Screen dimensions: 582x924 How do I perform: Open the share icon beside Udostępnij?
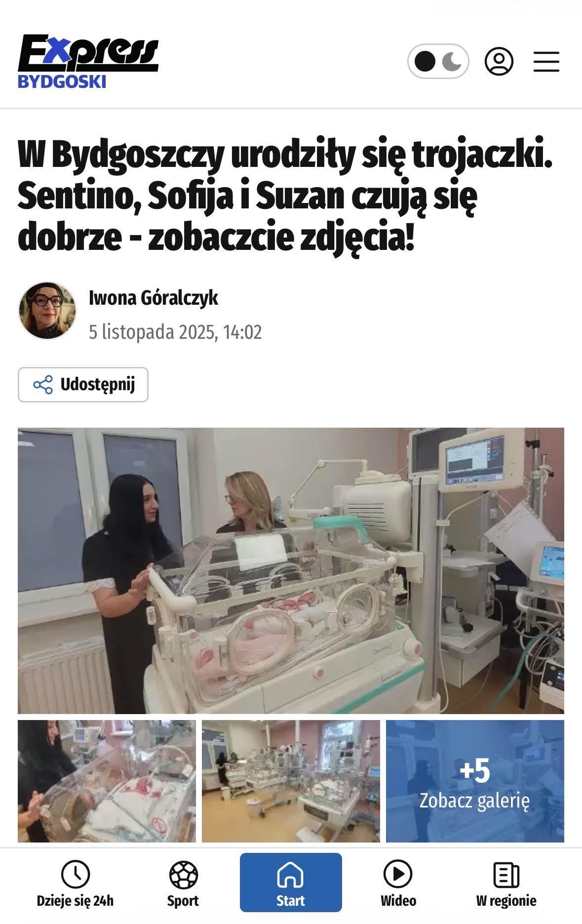(x=43, y=385)
